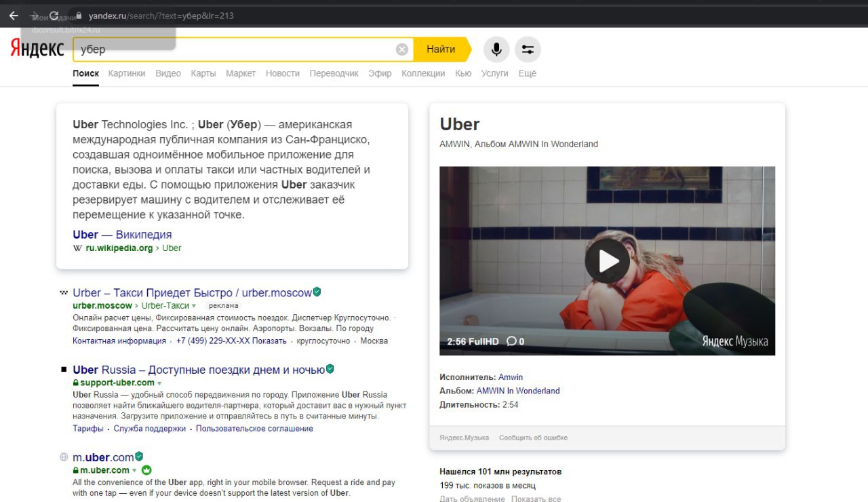The image size is (868, 502).
Task: Click the green urber.moscow URL
Action: point(102,306)
